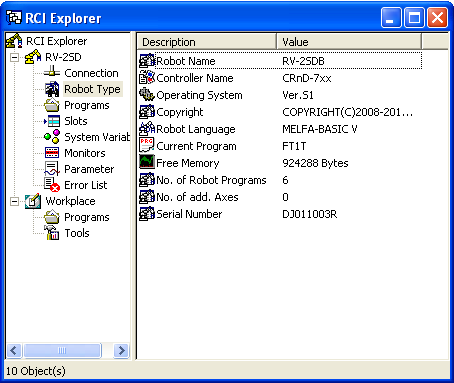Click the Error List red-X icon
The width and height of the screenshot is (454, 383).
point(52,185)
